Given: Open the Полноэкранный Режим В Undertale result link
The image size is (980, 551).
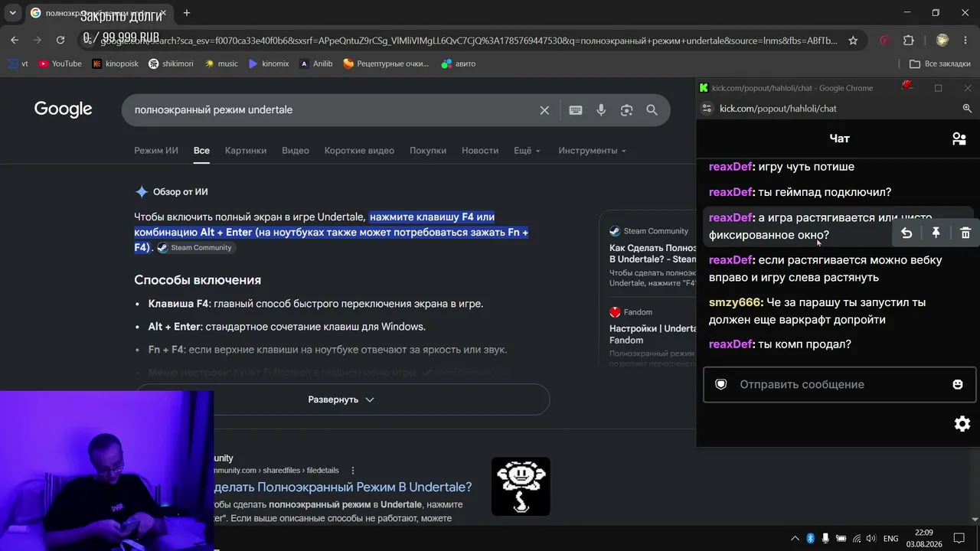Looking at the screenshot, I should point(342,487).
